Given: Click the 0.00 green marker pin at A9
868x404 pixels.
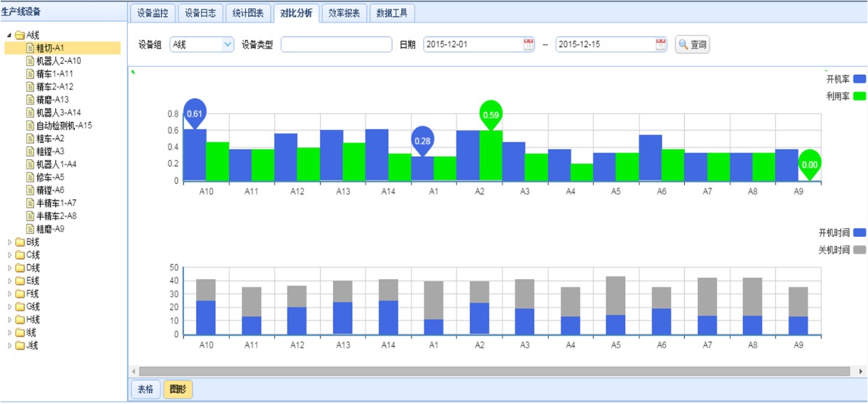Looking at the screenshot, I should coord(810,164).
